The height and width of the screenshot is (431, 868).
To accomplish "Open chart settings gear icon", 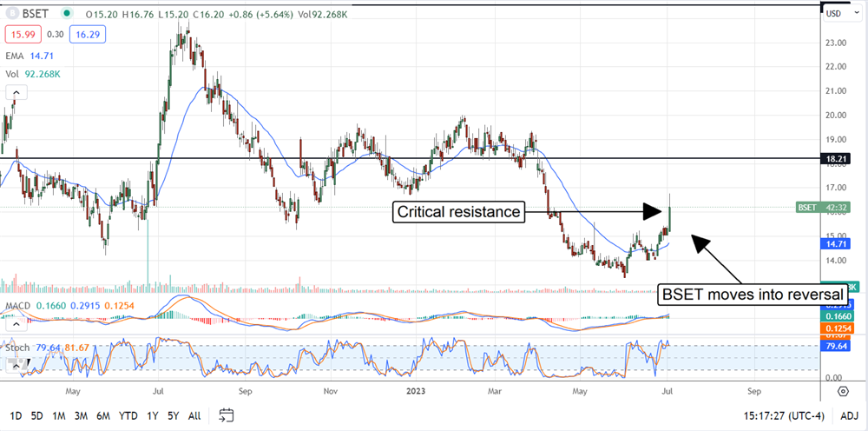I will tap(842, 391).
